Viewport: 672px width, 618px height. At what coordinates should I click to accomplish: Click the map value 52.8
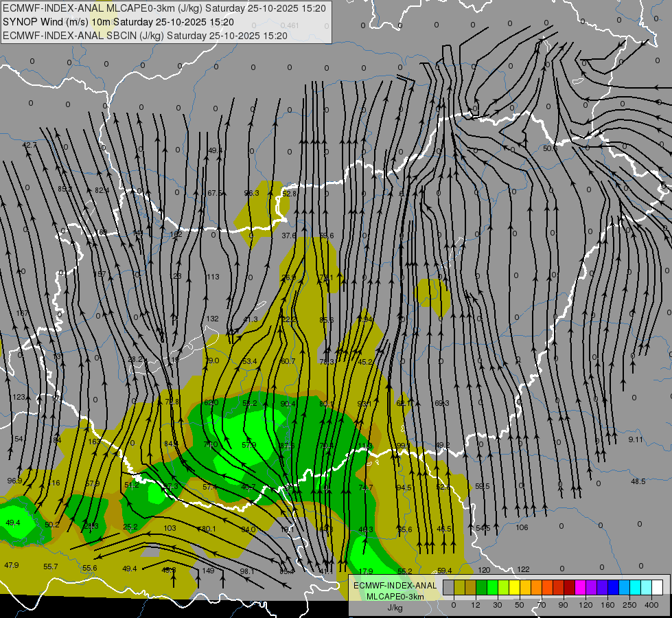(289, 194)
